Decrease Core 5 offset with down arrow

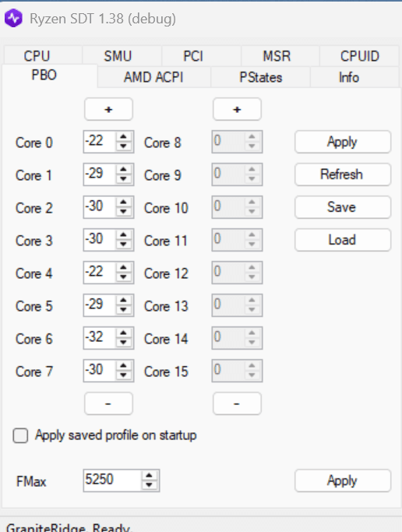pyautogui.click(x=124, y=310)
